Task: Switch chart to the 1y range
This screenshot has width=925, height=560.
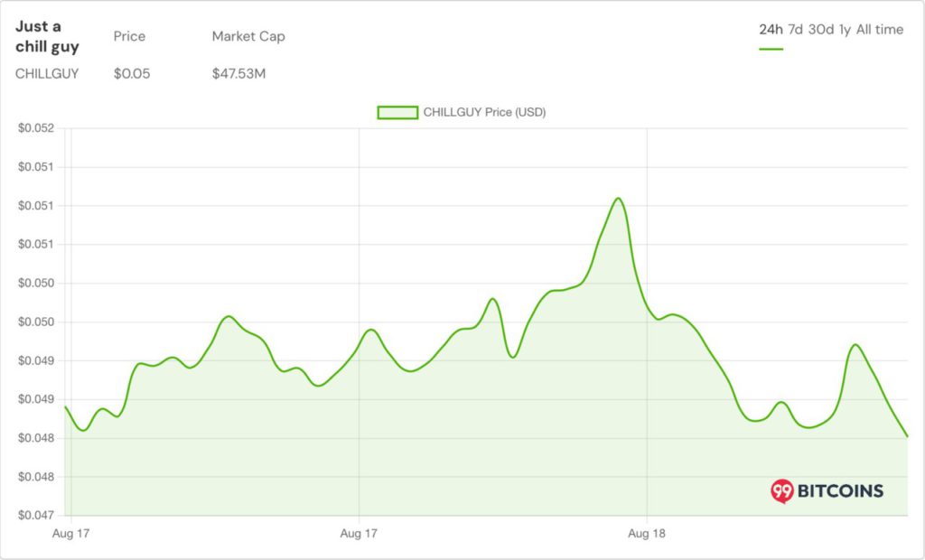Action: click(x=845, y=30)
